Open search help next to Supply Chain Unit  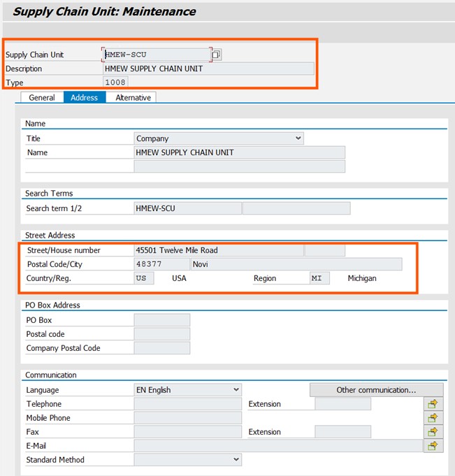(217, 55)
